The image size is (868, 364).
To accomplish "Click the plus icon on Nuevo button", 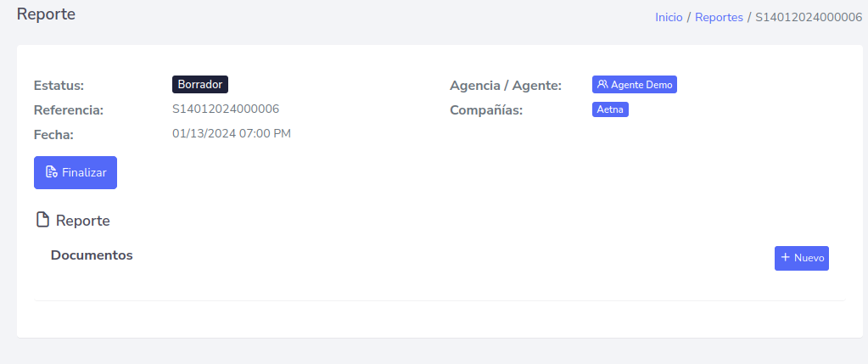I will coord(786,257).
